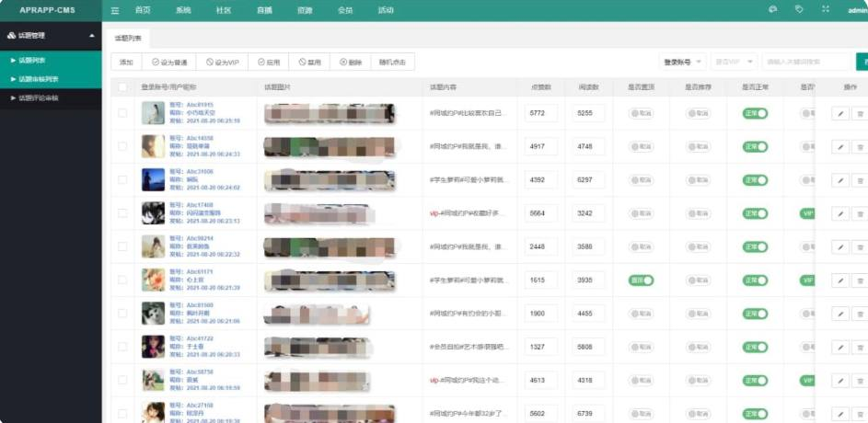Edit the row with like count 1615
Screen dimensions: 868x423
[840, 280]
